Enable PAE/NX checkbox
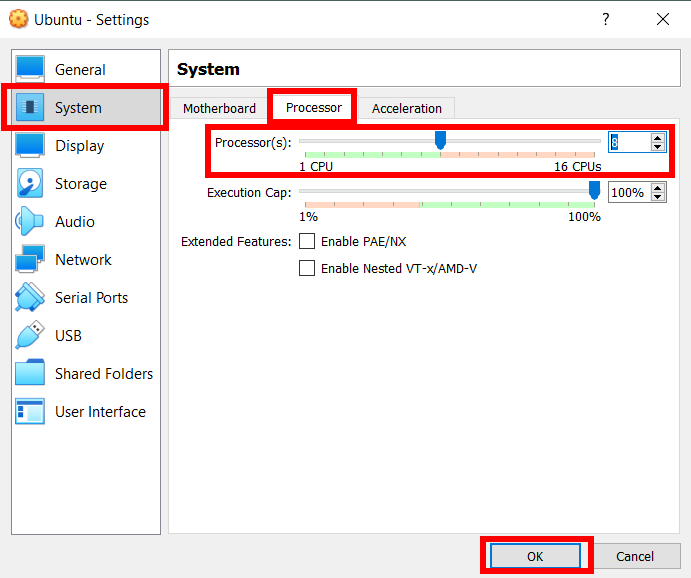The height and width of the screenshot is (578, 691). click(307, 241)
